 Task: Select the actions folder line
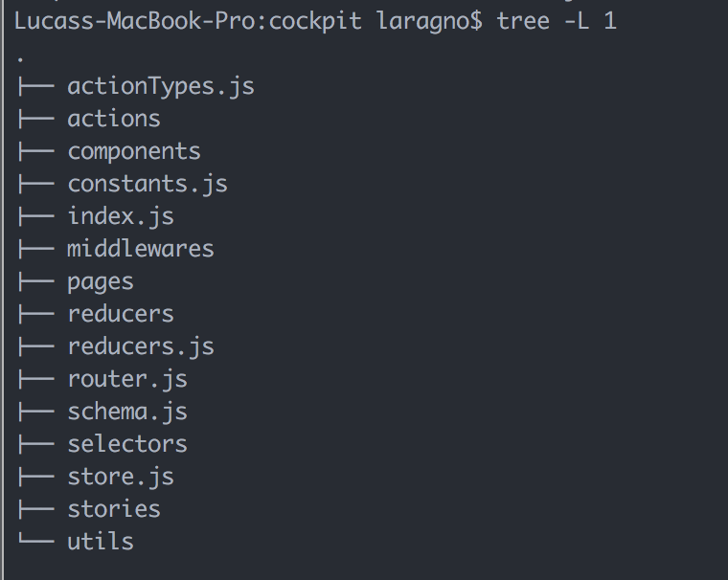[114, 119]
